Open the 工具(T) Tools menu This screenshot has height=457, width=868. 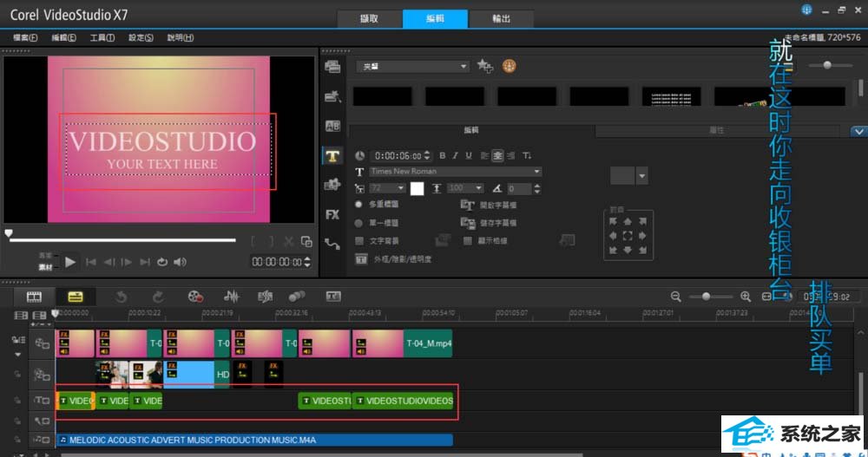click(x=102, y=37)
